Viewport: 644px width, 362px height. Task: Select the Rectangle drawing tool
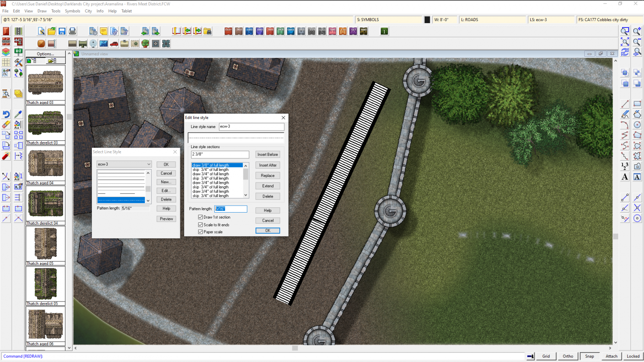pyautogui.click(x=637, y=104)
